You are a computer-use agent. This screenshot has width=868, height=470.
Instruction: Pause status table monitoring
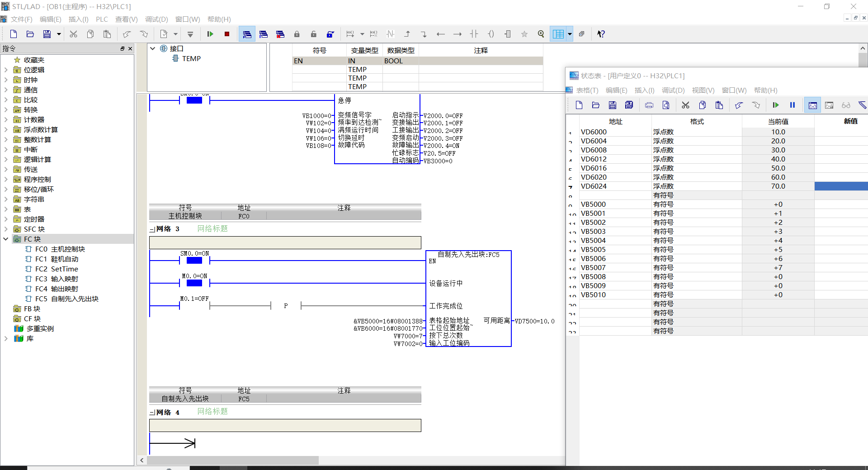click(793, 105)
